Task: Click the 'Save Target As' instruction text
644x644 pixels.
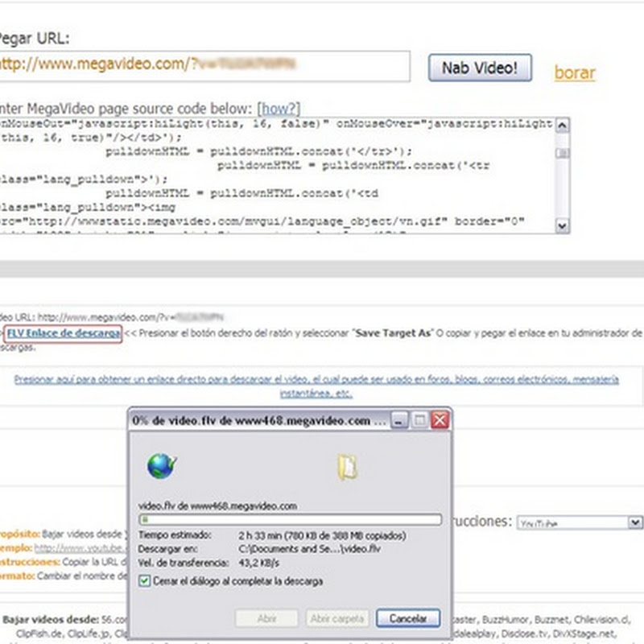Action: tap(393, 333)
